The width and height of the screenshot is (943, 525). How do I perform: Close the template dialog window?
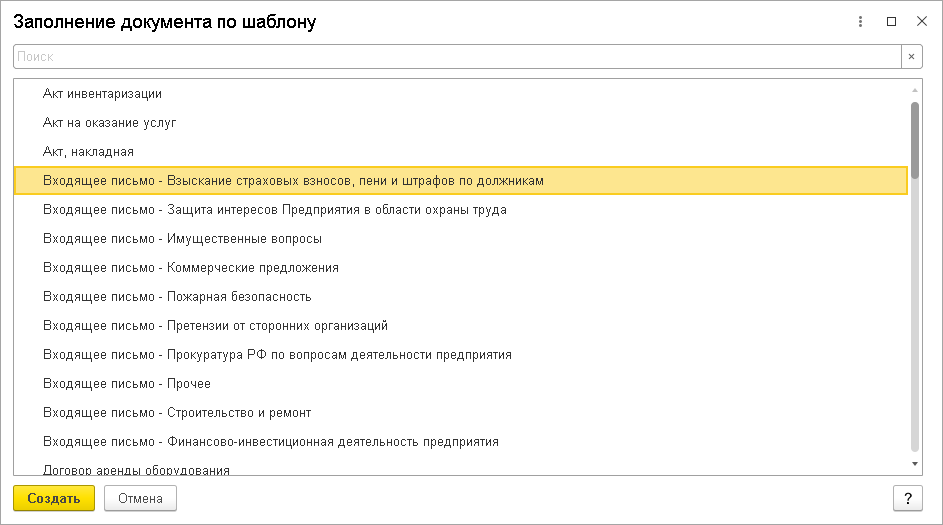[921, 22]
